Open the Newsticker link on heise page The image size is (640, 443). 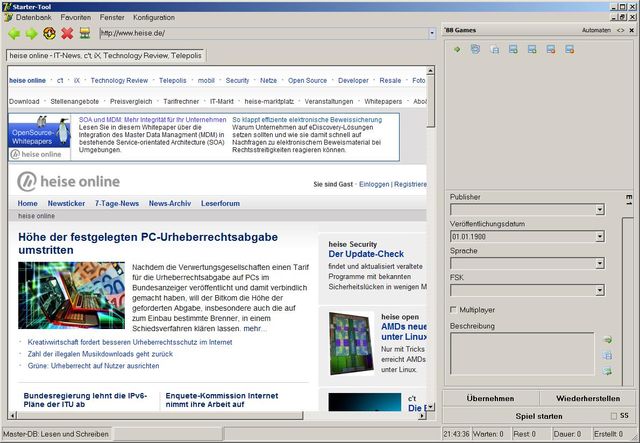tap(66, 203)
